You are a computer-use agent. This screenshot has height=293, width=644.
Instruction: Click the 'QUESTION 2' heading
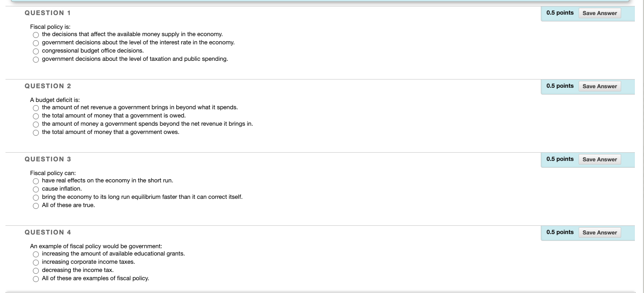point(48,86)
